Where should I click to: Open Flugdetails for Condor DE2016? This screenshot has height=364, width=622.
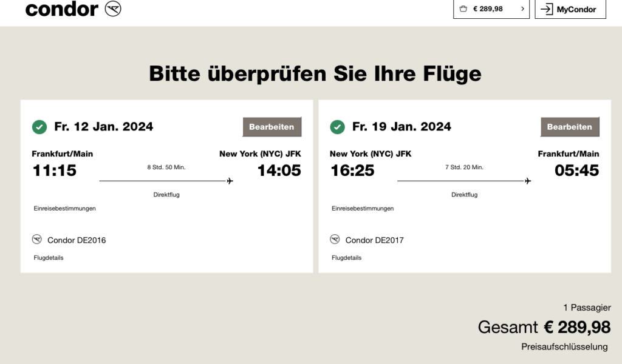[49, 258]
